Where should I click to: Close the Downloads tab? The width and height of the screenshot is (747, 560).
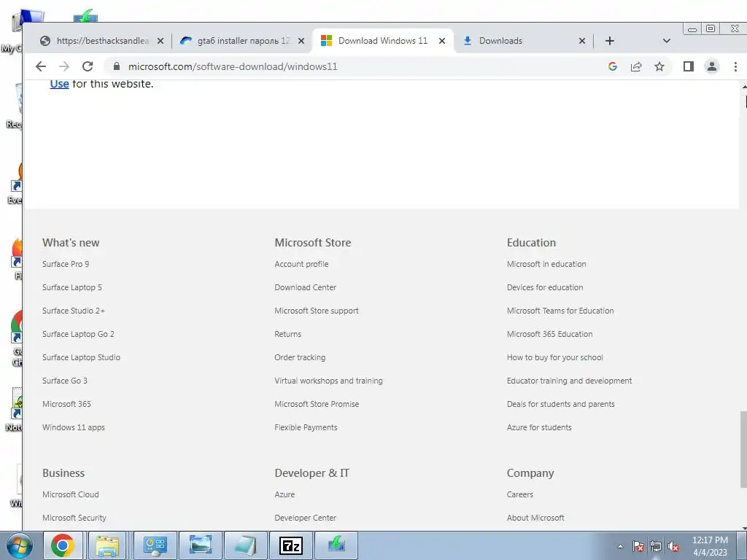coord(581,41)
